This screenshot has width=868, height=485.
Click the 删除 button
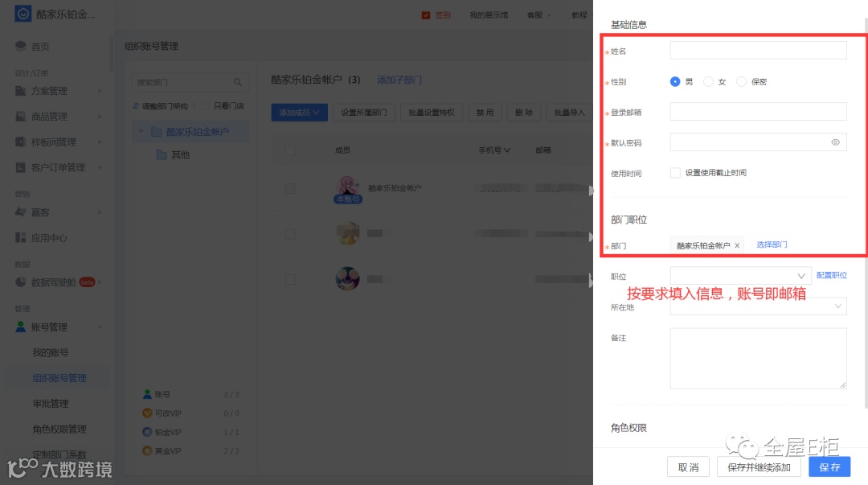[x=524, y=113]
